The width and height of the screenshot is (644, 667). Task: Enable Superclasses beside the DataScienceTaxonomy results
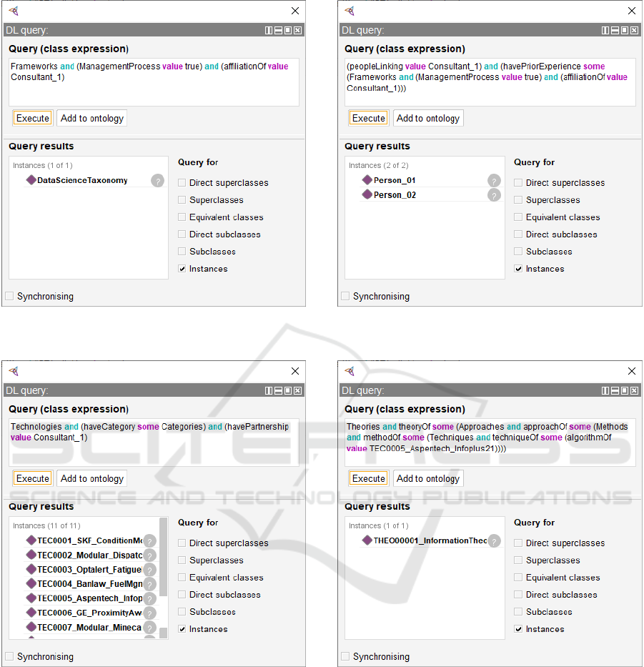tap(182, 200)
